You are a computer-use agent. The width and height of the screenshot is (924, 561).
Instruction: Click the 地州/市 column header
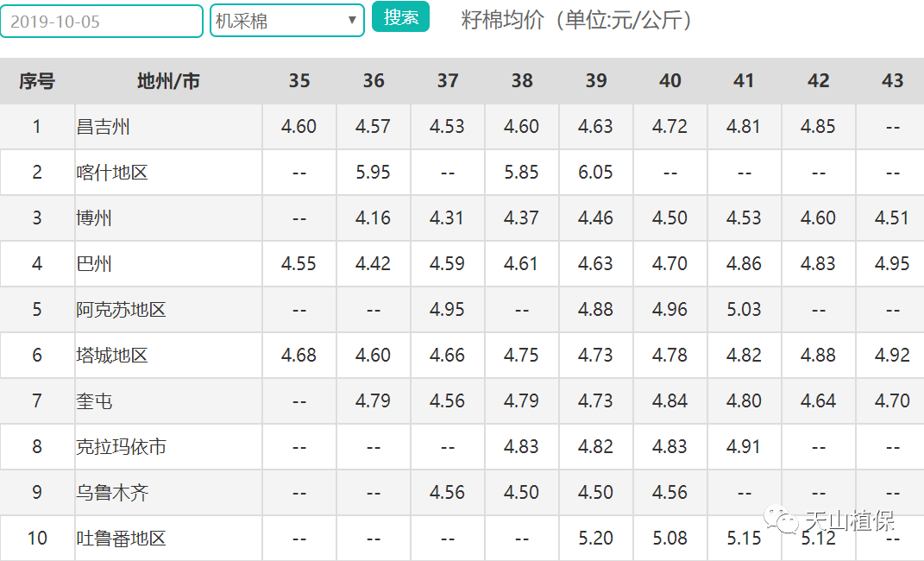click(168, 81)
